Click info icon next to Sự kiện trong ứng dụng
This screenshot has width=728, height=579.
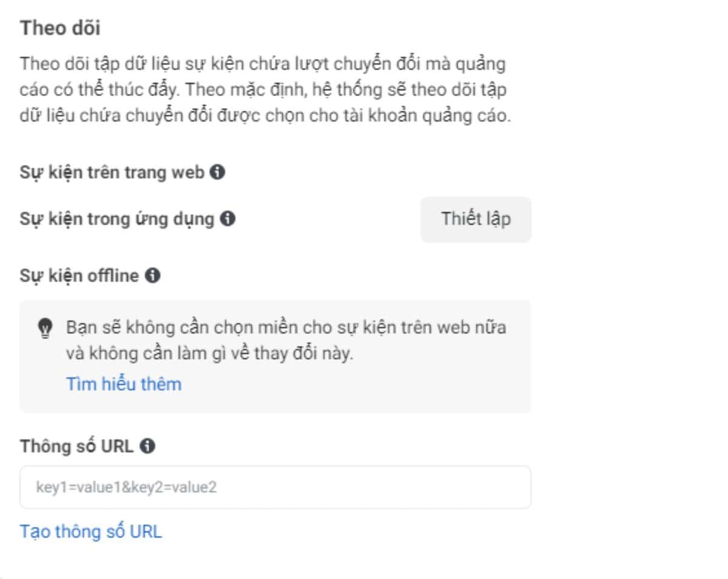(228, 219)
